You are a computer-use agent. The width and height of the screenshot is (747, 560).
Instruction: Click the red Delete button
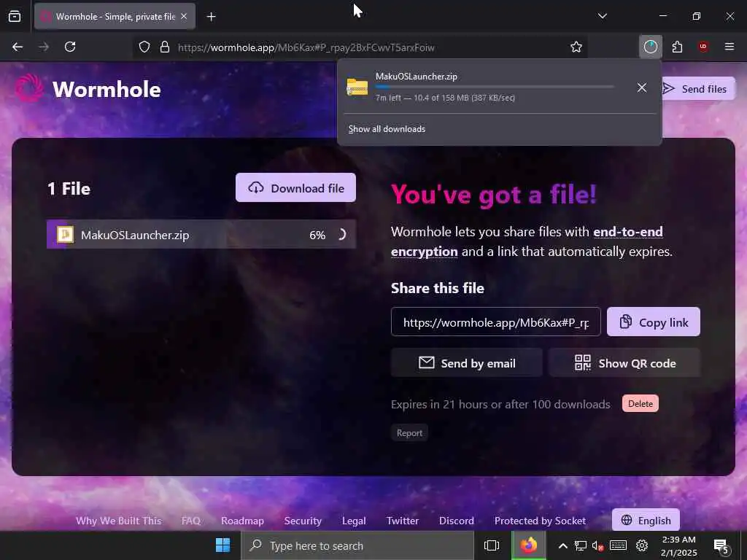click(640, 403)
